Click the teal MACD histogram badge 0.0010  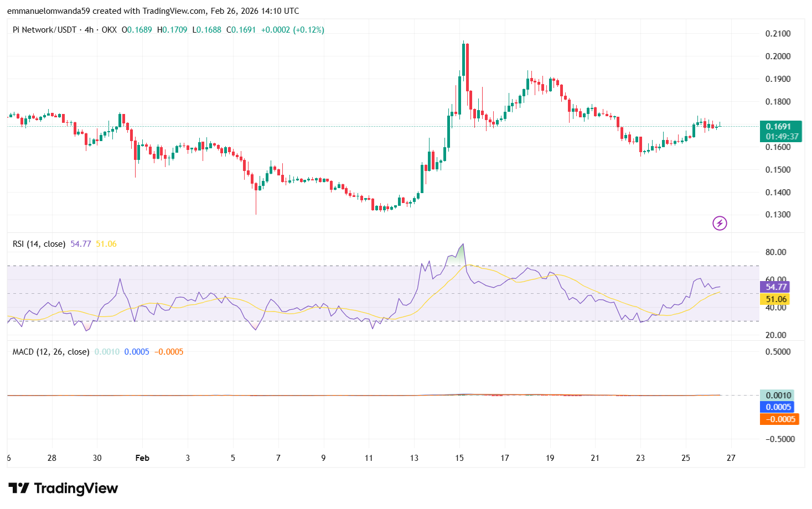click(x=778, y=395)
